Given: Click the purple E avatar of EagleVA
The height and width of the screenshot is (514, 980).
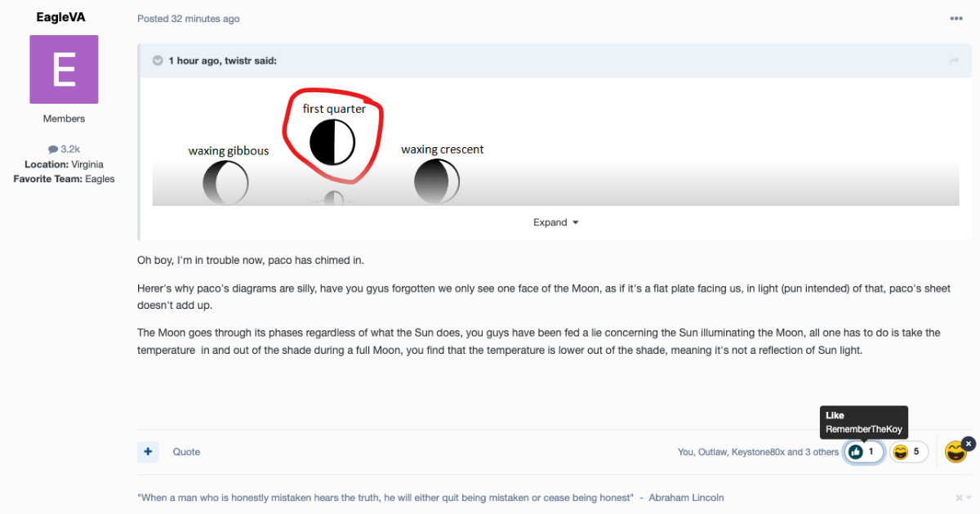Looking at the screenshot, I should [64, 69].
